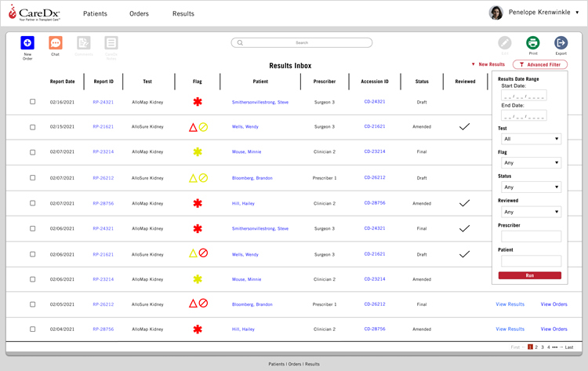Viewport: 588px width, 371px height.
Task: Click the New Order icon
Action: (27, 43)
